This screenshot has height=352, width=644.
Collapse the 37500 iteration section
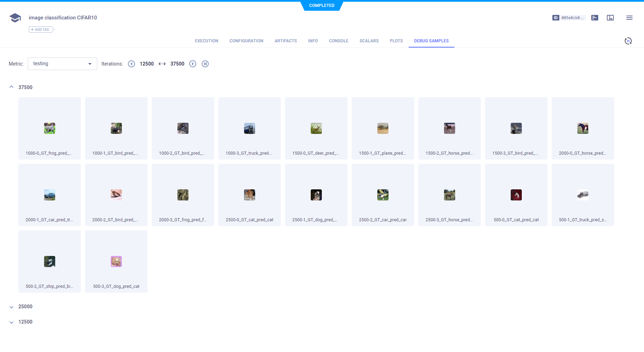coord(11,87)
